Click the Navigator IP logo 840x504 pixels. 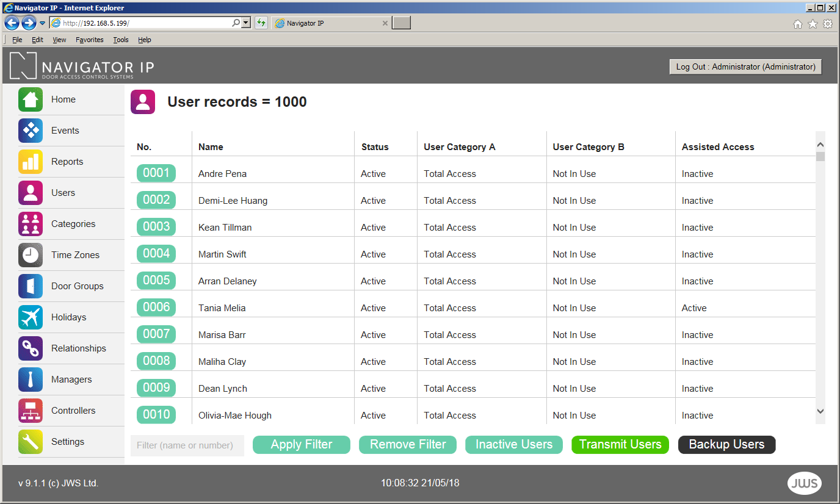(82, 66)
